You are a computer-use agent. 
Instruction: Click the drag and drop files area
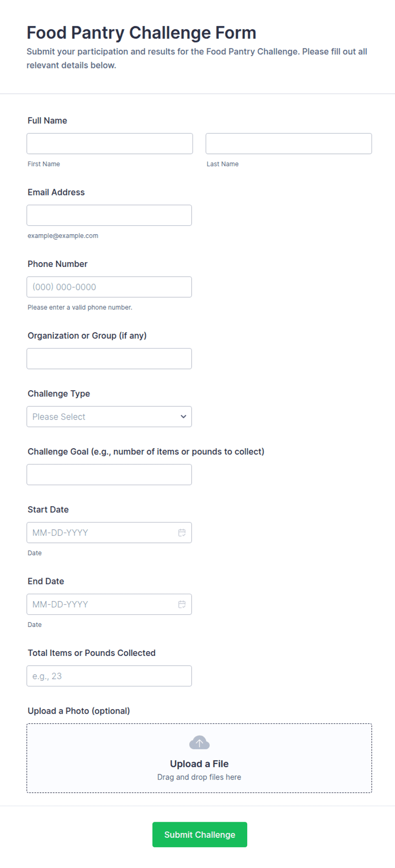click(x=199, y=758)
